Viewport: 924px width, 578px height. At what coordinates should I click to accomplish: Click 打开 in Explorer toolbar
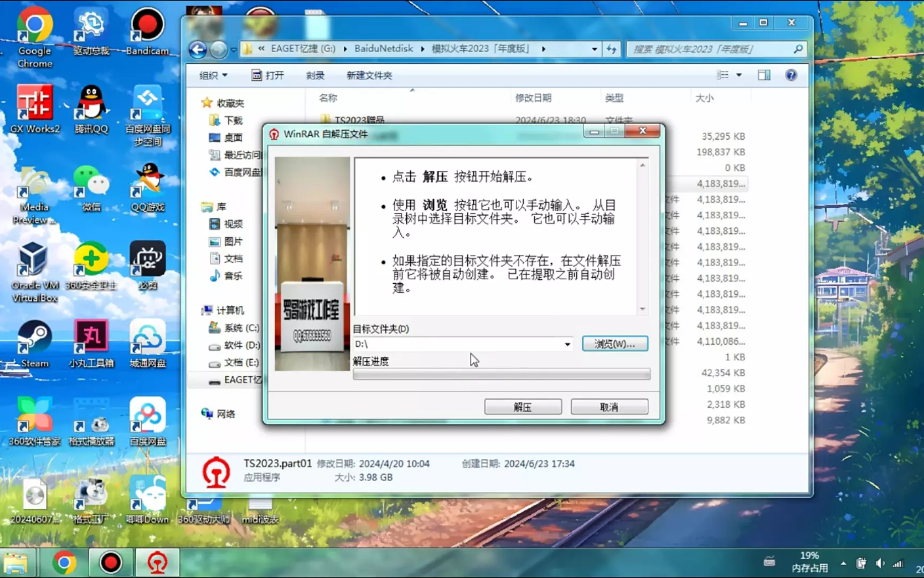(268, 75)
